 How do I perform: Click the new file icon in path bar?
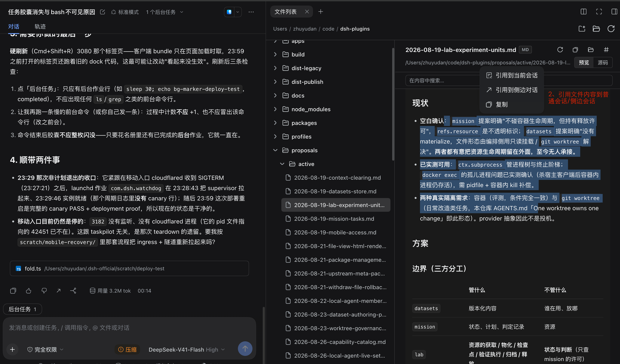[582, 29]
